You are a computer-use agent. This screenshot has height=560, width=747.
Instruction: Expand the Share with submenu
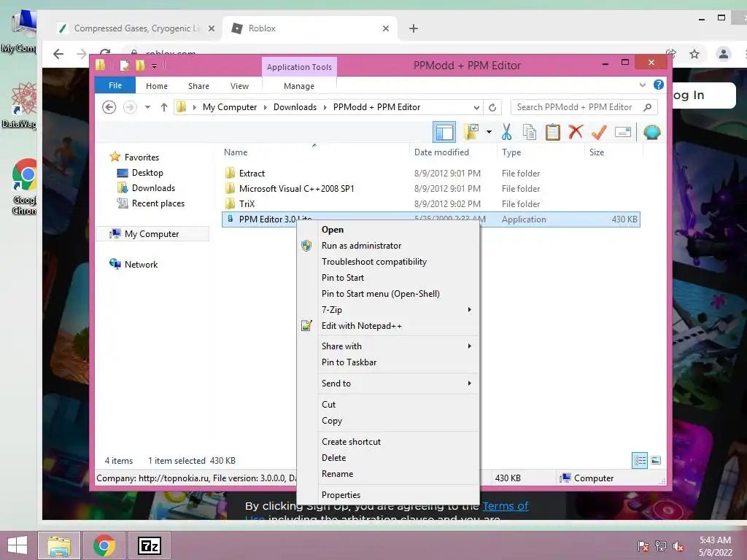388,346
